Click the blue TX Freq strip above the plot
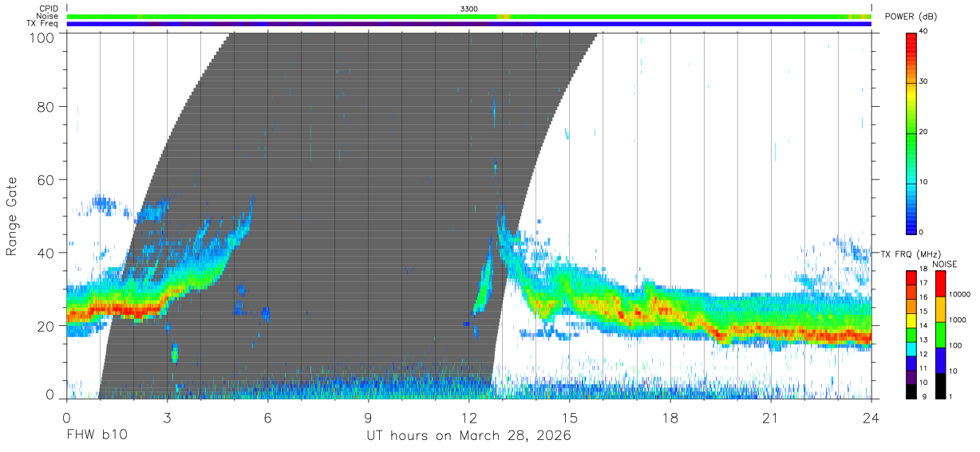980x452 pixels. point(468,24)
